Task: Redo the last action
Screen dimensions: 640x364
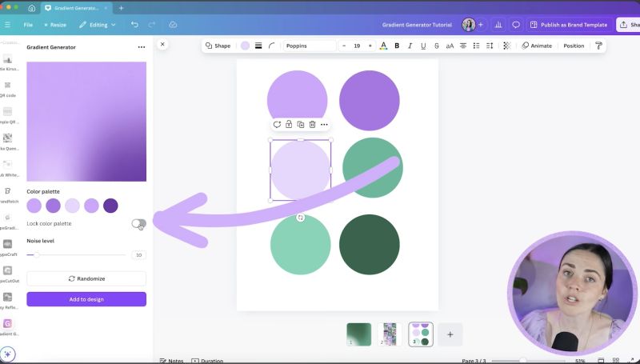Action: point(151,25)
